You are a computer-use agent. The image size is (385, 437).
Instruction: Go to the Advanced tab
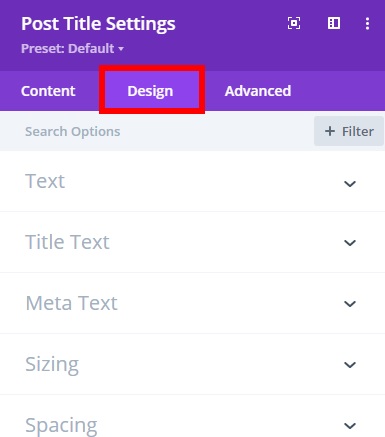coord(258,91)
